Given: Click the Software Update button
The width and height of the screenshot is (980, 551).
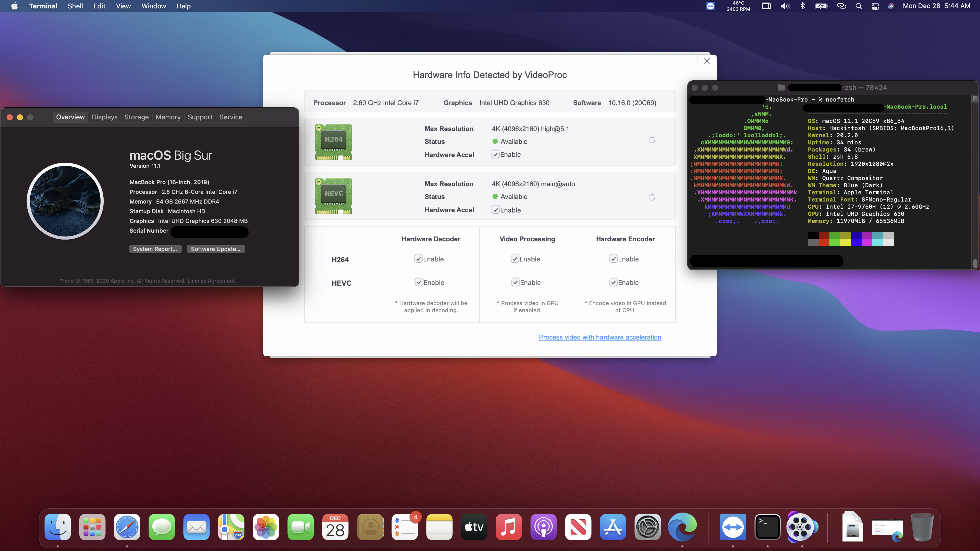Looking at the screenshot, I should 216,249.
